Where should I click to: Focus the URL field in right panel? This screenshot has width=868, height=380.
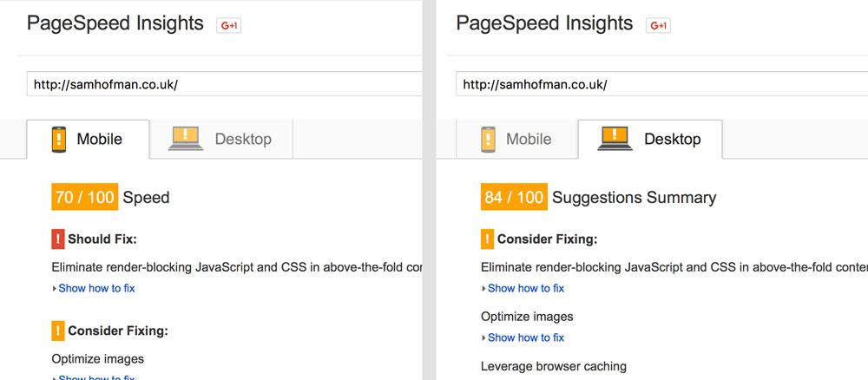pos(661,85)
